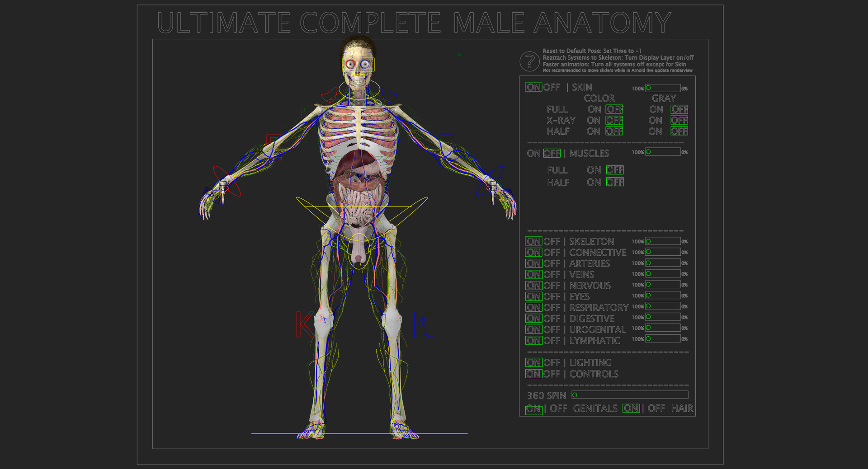This screenshot has width=868, height=469.
Task: Click the 360 SPIN slider
Action: pos(630,395)
